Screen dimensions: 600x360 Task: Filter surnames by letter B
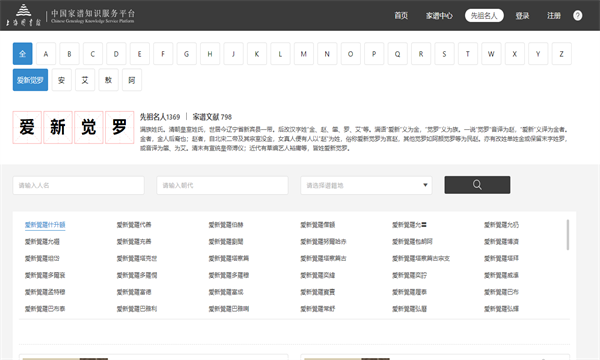(x=69, y=54)
